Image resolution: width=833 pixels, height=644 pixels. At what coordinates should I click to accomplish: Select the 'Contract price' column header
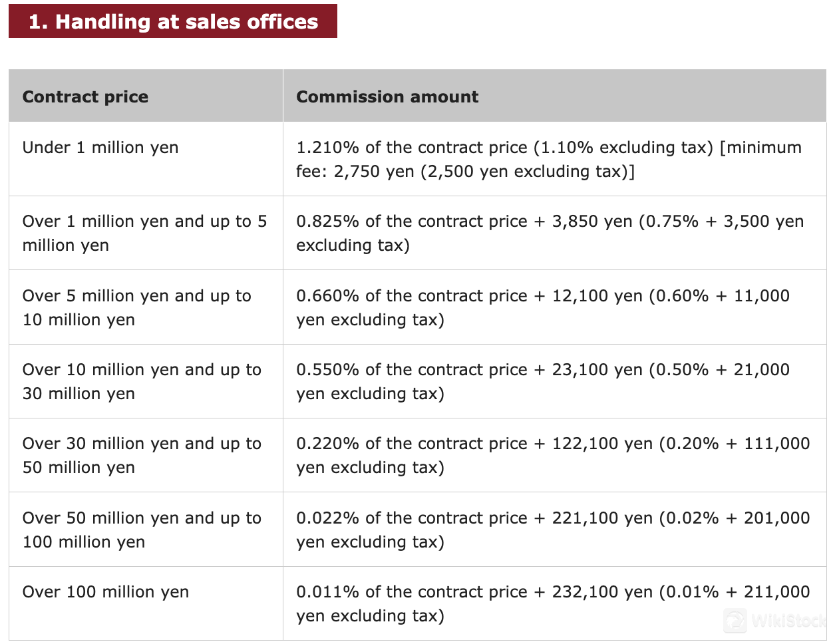85,96
